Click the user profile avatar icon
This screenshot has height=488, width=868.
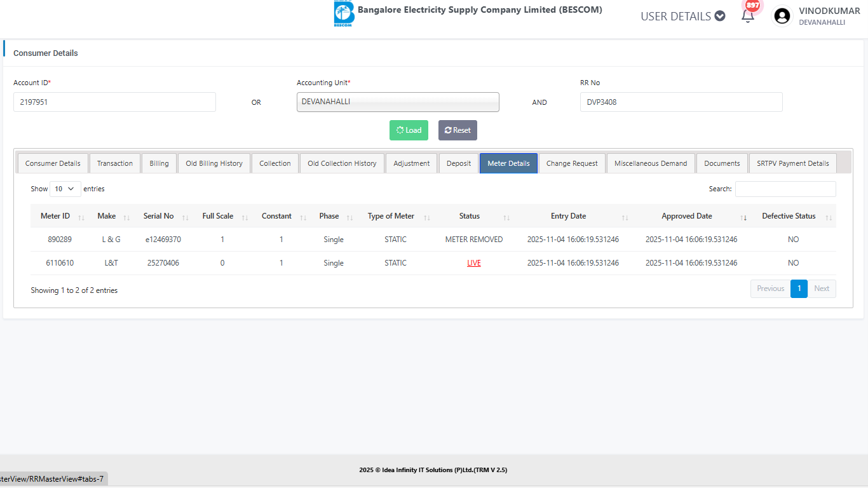pos(782,16)
